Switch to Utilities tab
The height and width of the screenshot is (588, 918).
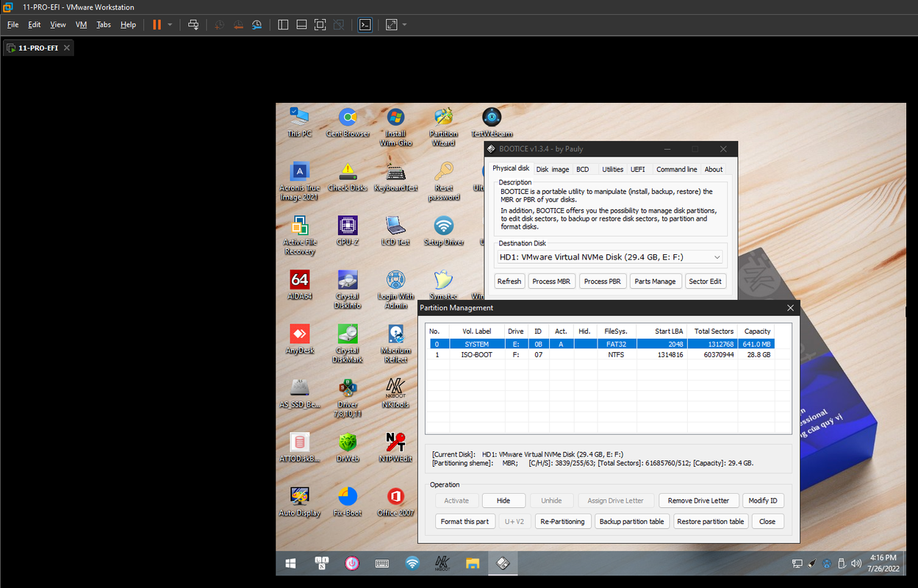point(612,169)
